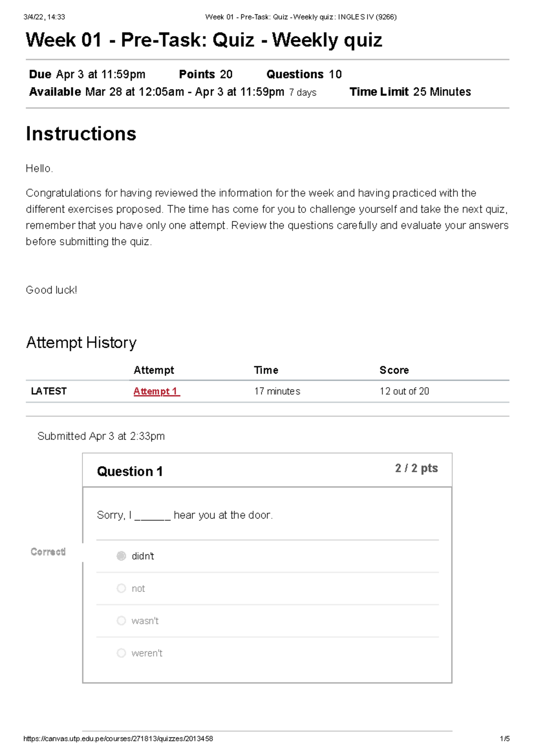The image size is (534, 756).
Task: Click the 1/5 page number indicator
Action: coord(505,739)
